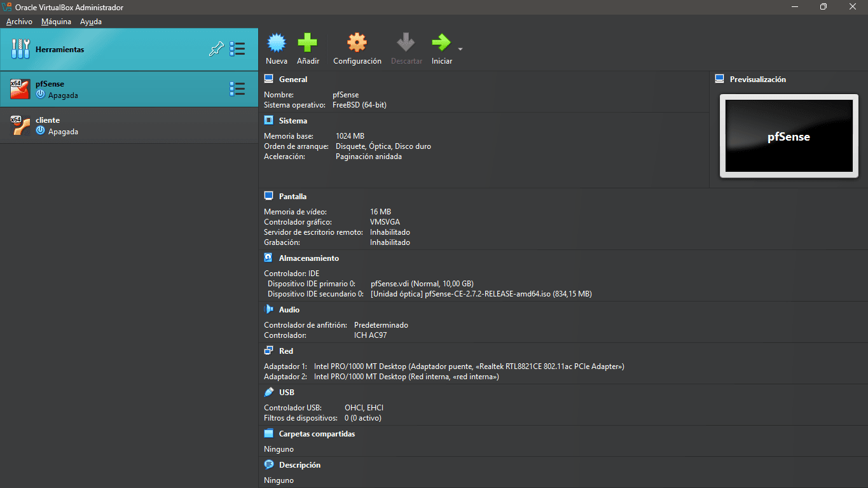868x488 pixels.
Task: Click the OHCI, EHCI USB controller value
Action: click(x=364, y=408)
